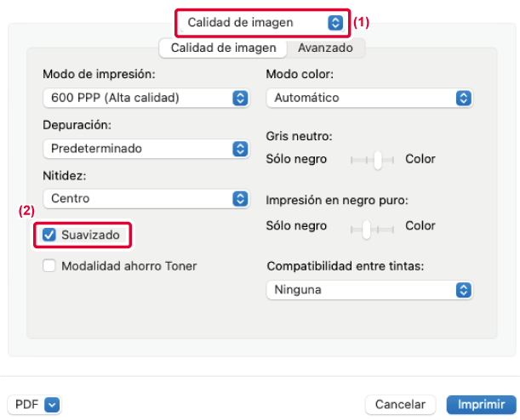The image size is (520, 420).
Task: Click arrows icon on Compatibilidad entre tintas
Action: [x=463, y=290]
